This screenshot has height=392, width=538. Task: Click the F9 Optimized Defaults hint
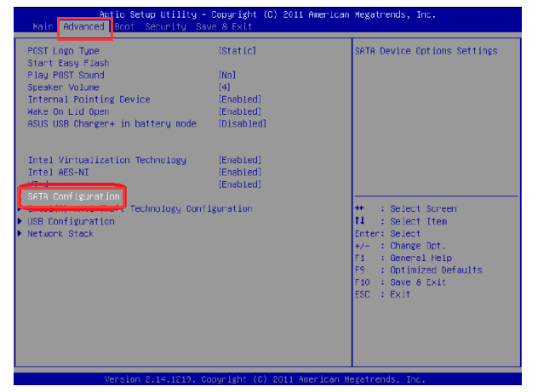click(419, 270)
